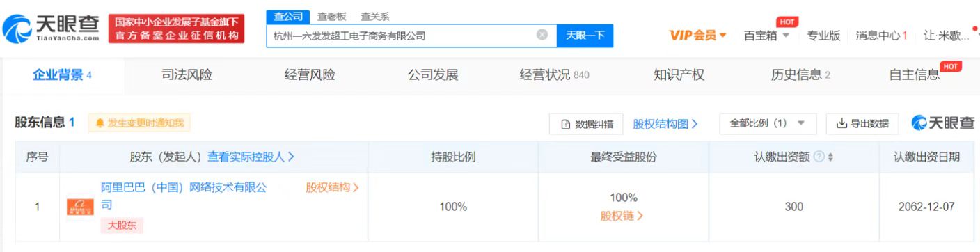Go to the 公司发展 tab
980x252 pixels.
point(433,75)
